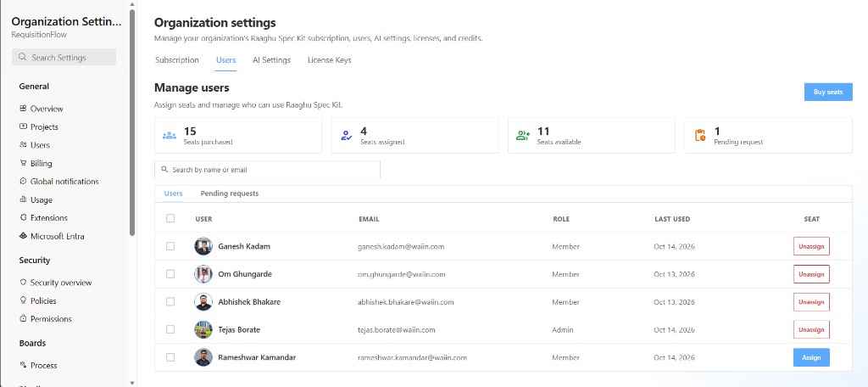Click email tejas.borate@waiin.com
The height and width of the screenshot is (387, 868).
[x=397, y=329]
